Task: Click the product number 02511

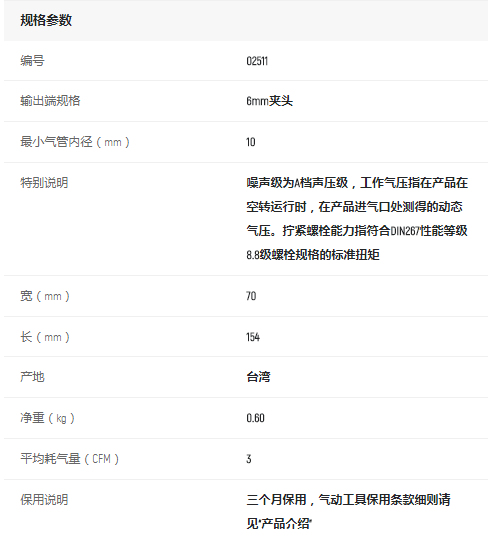Action: (257, 61)
